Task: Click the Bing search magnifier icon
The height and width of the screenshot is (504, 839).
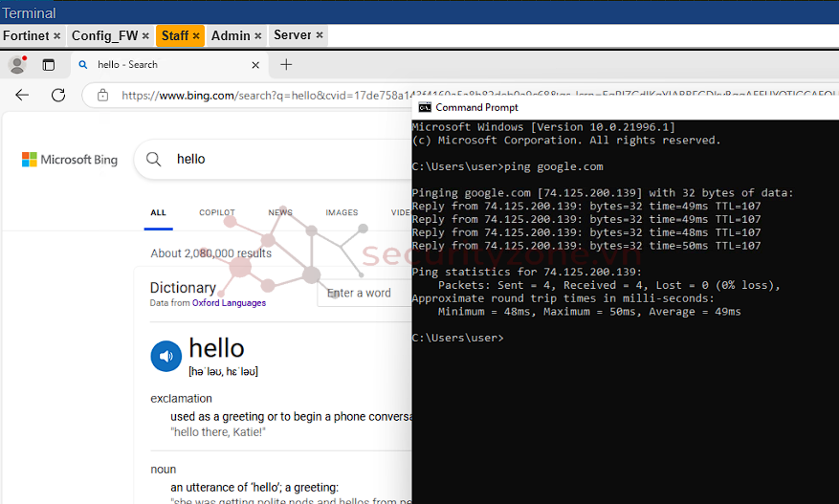Action: [154, 159]
